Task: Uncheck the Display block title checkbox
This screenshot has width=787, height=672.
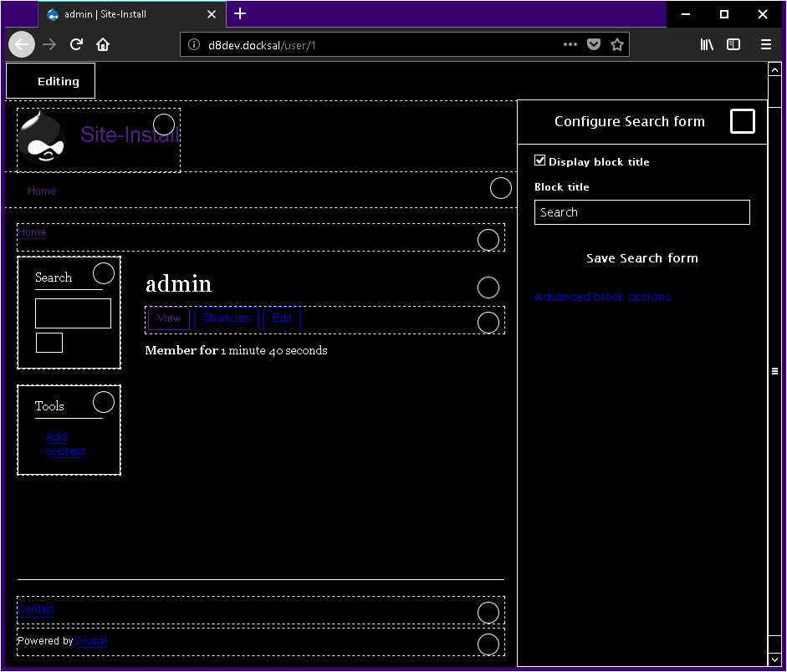Action: pos(539,160)
